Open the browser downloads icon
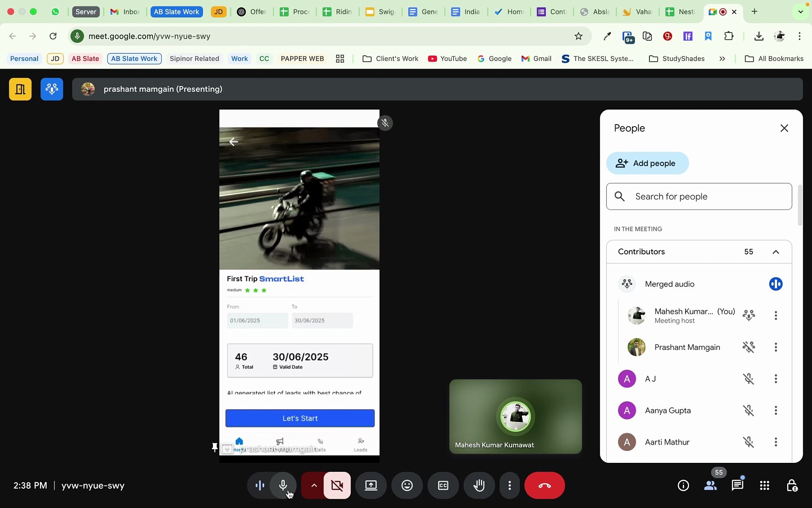The height and width of the screenshot is (508, 812). (758, 36)
